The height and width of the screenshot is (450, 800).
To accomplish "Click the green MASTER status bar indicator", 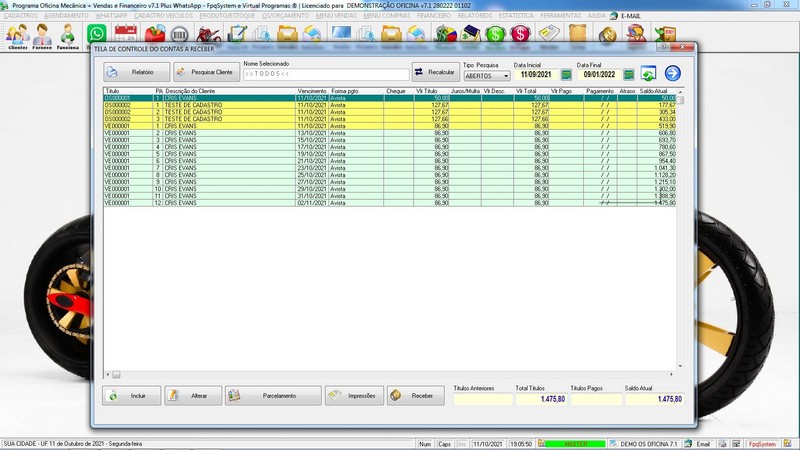I will click(x=576, y=444).
